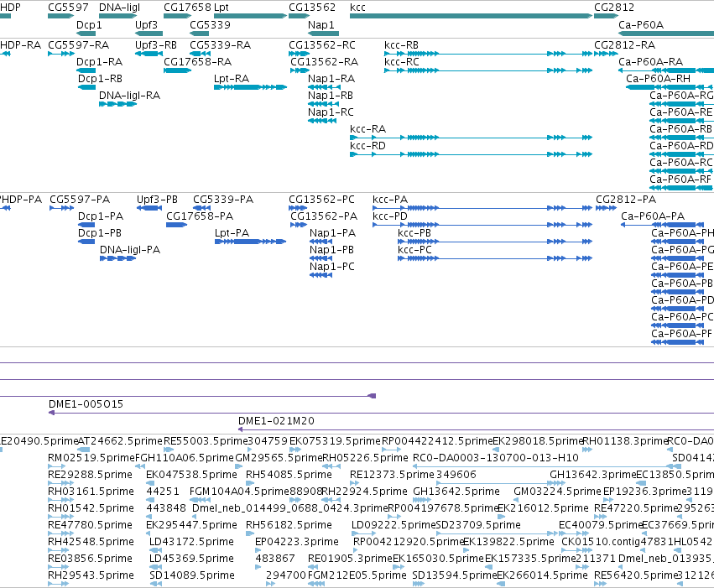Select protein CG5597-PA
Screen dimensions: 714x588
(x=80, y=200)
